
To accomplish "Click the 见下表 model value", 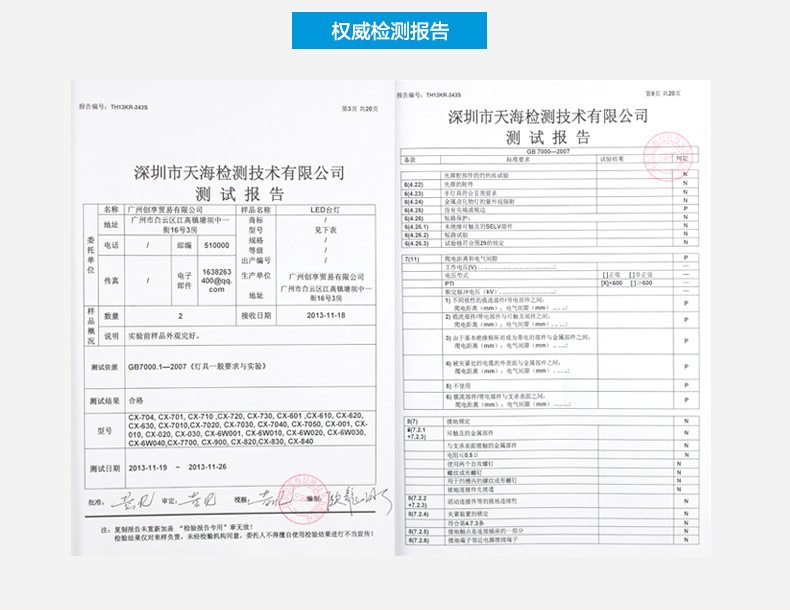I will (325, 230).
